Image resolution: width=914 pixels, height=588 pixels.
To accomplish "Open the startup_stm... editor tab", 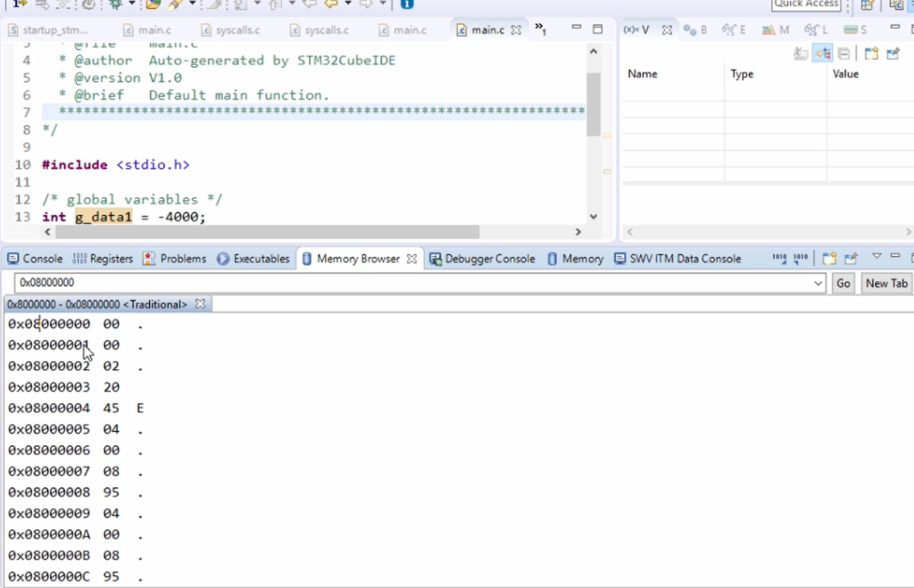I will [48, 29].
